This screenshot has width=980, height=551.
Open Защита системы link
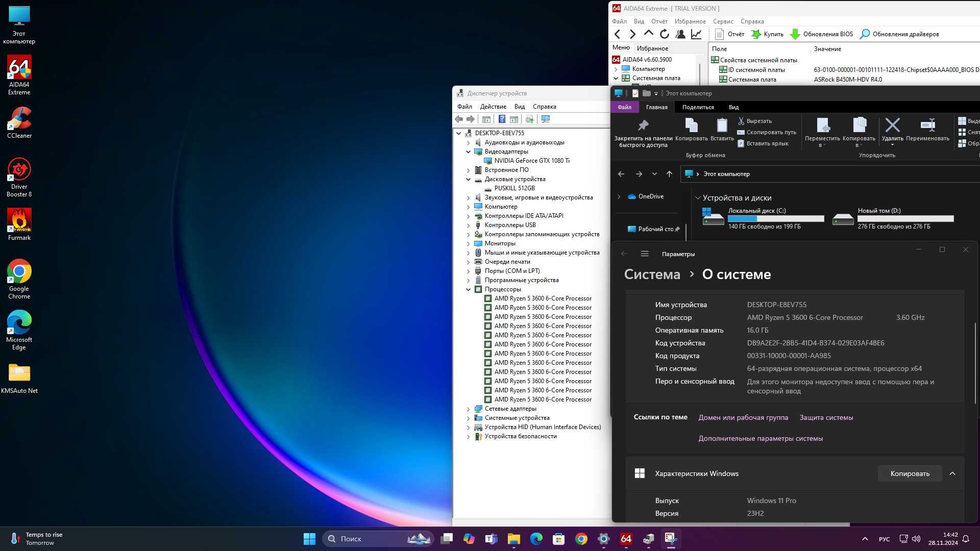click(826, 417)
